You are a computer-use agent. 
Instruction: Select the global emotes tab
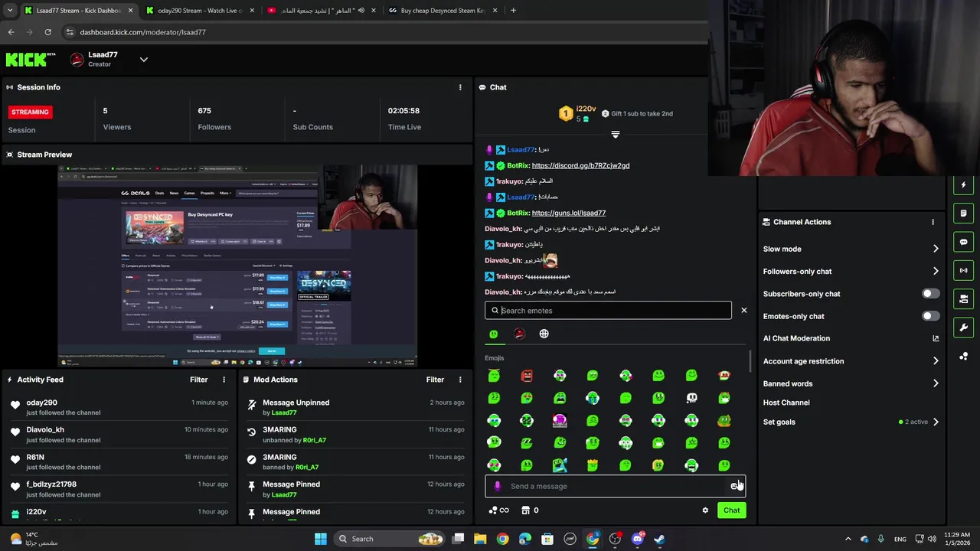pyautogui.click(x=544, y=334)
